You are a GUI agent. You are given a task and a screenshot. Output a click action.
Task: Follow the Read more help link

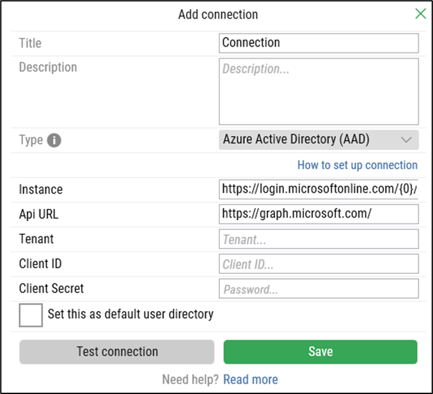[x=250, y=380]
